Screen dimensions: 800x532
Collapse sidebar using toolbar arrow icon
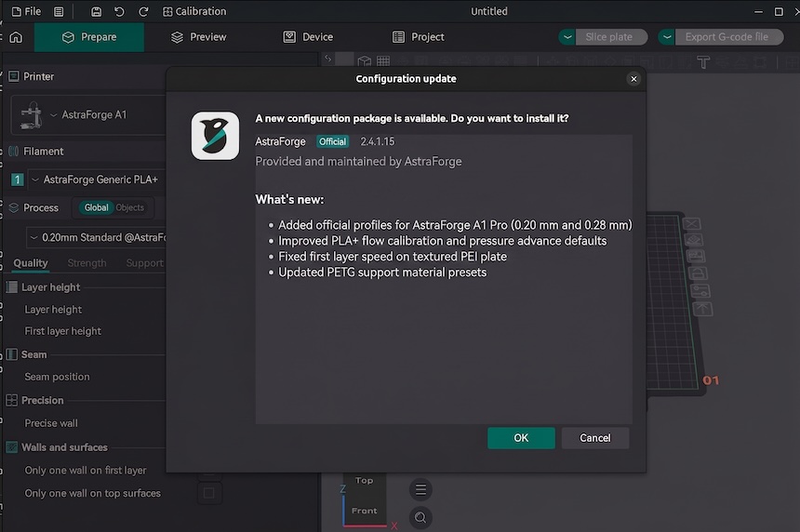(x=328, y=60)
